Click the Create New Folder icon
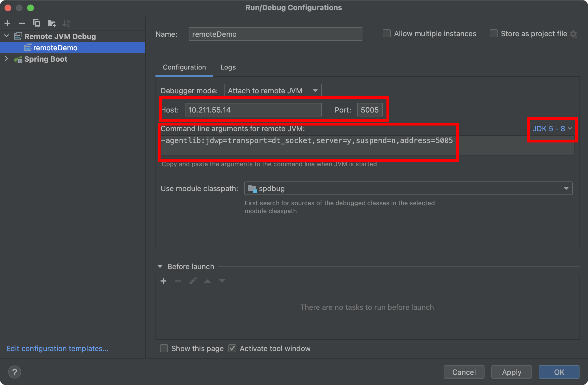The height and width of the screenshot is (385, 588). [x=52, y=23]
